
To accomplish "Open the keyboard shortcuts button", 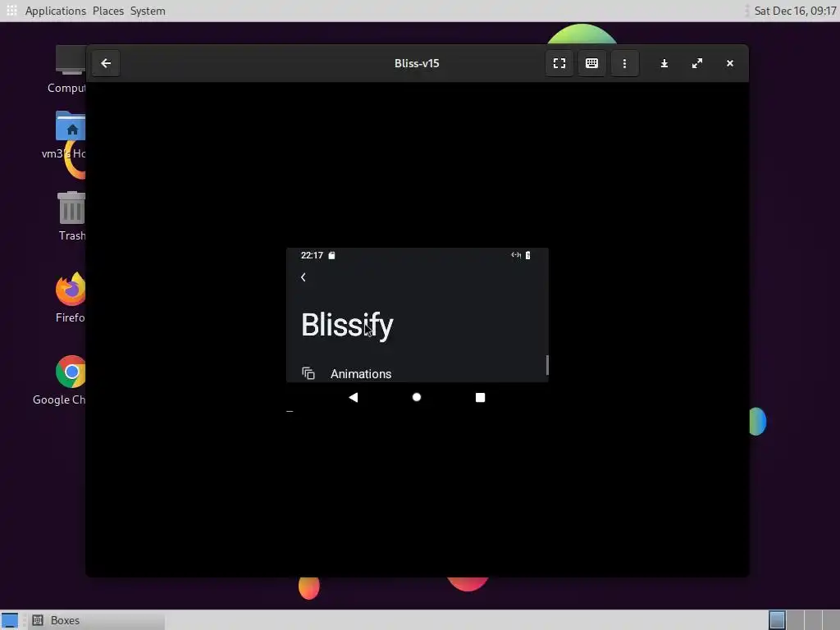I will tap(592, 63).
